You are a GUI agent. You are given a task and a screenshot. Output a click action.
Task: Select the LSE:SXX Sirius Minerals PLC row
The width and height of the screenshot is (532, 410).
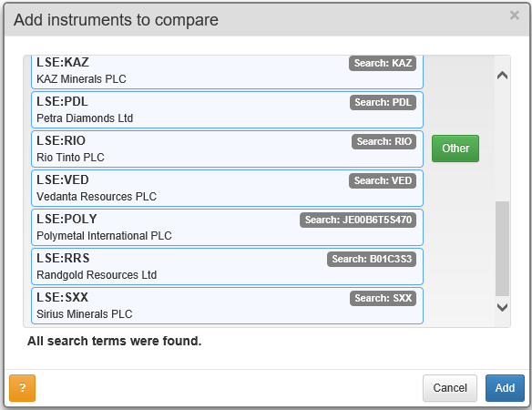point(227,306)
